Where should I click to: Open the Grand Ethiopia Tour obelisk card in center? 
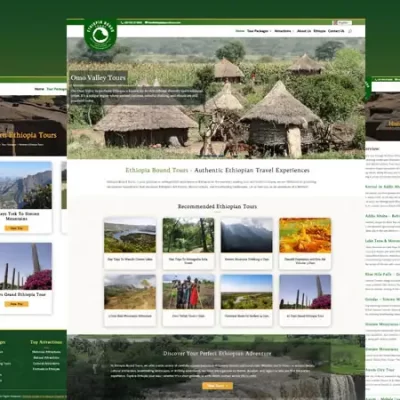(305, 292)
